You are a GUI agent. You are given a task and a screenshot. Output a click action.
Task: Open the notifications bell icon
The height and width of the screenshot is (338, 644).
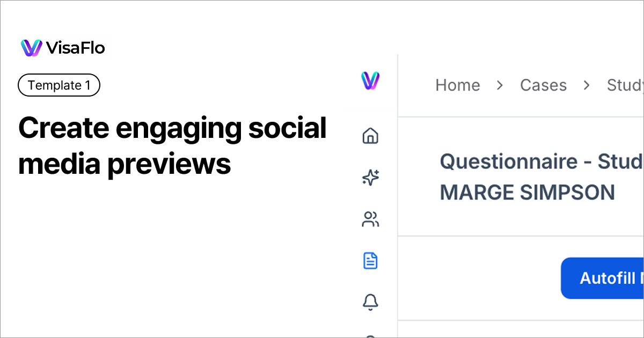pyautogui.click(x=370, y=303)
